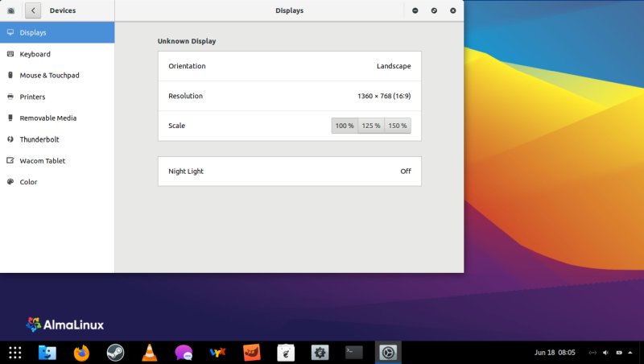Open Steam from the taskbar

(x=115, y=352)
